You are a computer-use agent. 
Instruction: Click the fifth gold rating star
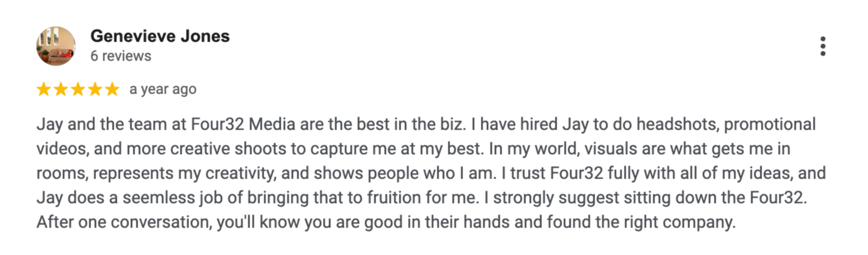click(112, 90)
